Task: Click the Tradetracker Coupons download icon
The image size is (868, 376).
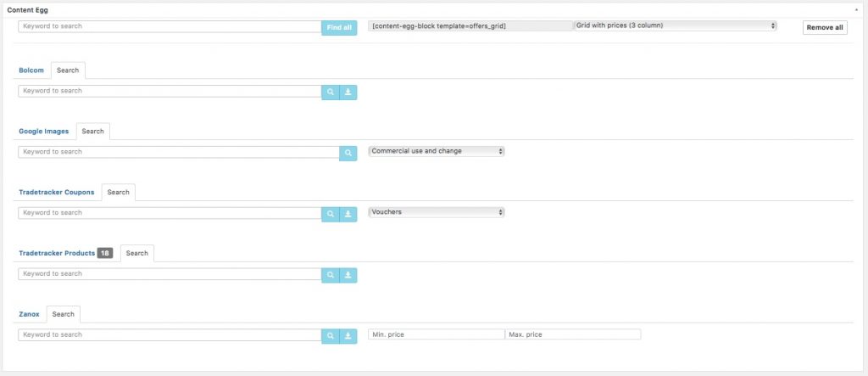Action: (x=348, y=214)
